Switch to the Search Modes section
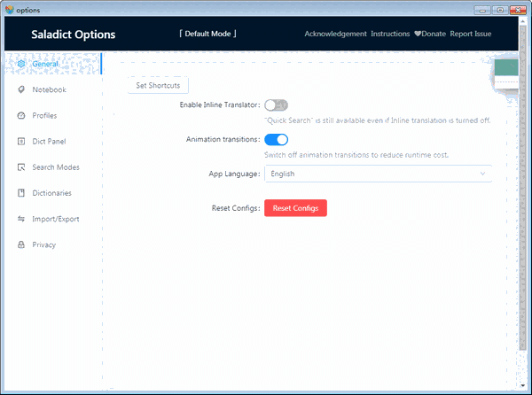Image resolution: width=532 pixels, height=395 pixels. click(55, 167)
